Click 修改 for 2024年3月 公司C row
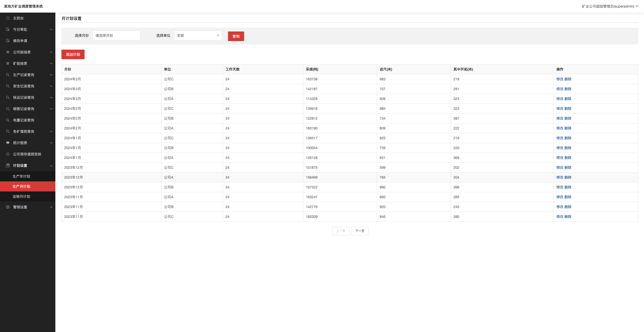Image resolution: width=644 pixels, height=332 pixels. click(x=560, y=79)
